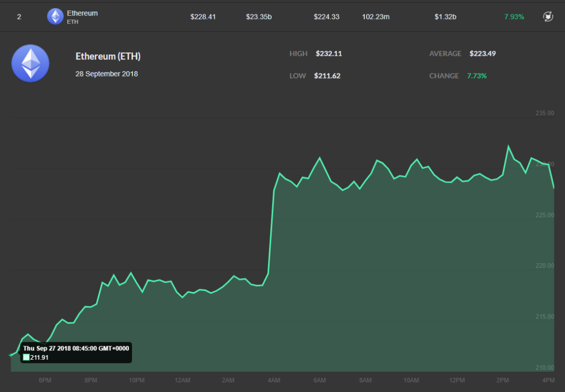The image size is (565, 392).
Task: Click the CHANGE label
Action: click(x=444, y=76)
